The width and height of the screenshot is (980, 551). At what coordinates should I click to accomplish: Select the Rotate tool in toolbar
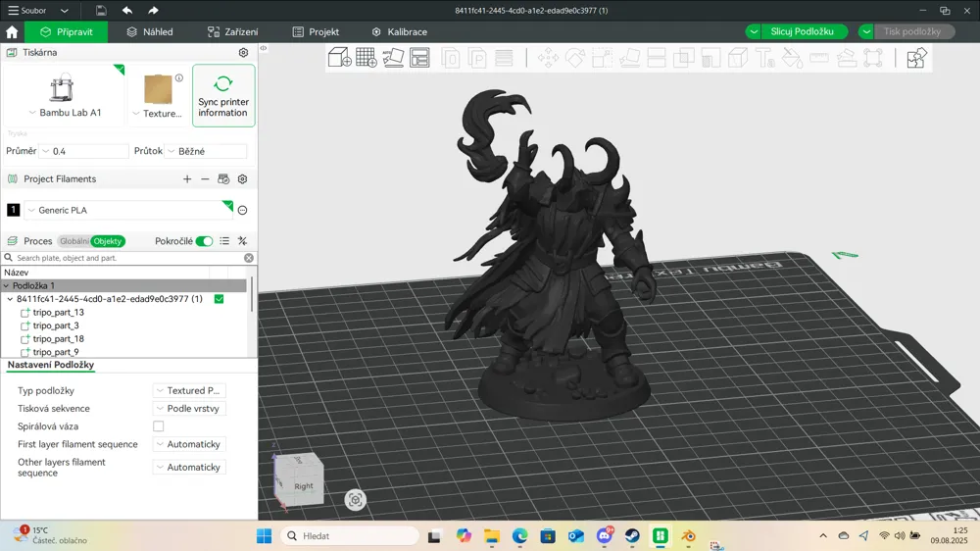pyautogui.click(x=575, y=58)
